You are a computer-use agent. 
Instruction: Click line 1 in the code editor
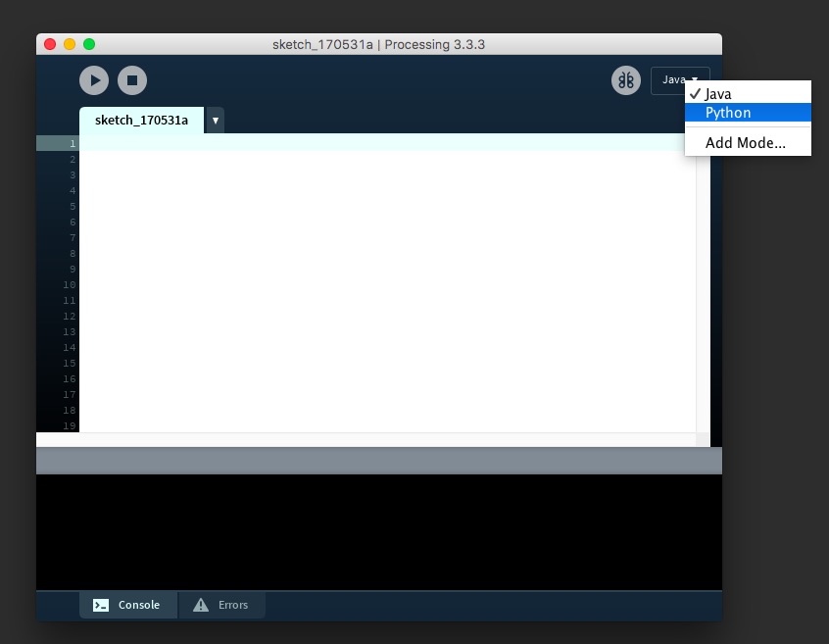[382, 143]
